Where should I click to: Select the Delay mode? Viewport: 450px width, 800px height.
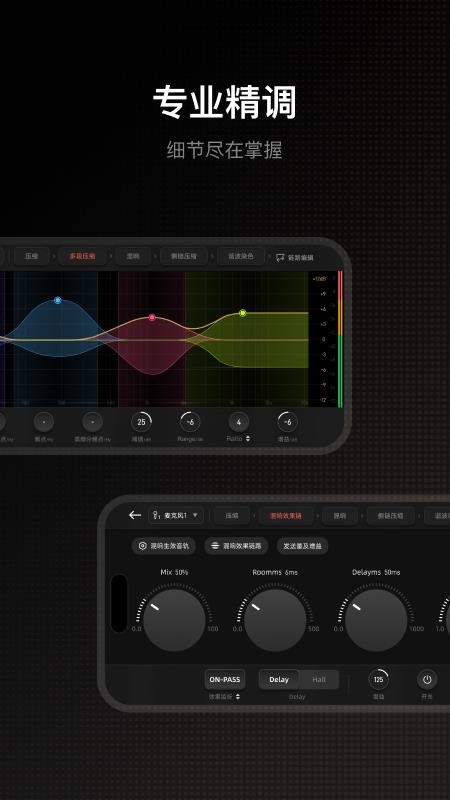click(279, 680)
